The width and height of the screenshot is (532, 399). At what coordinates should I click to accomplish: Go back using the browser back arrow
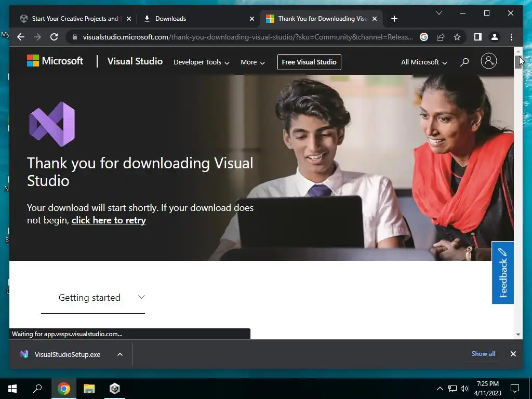pos(21,37)
